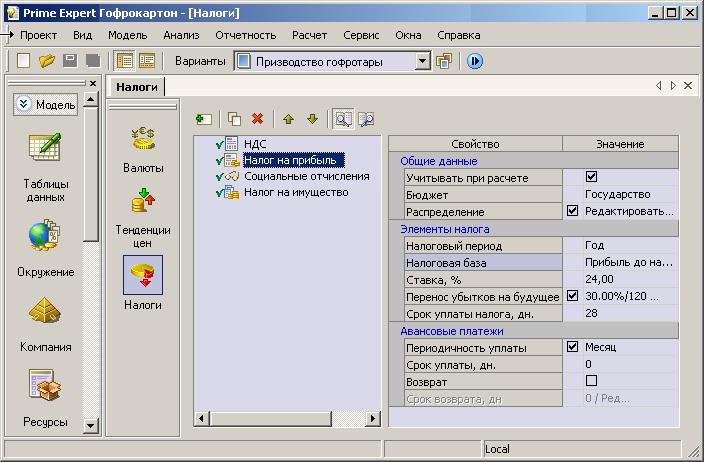
Task: Toggle the first magnifier view icon
Action: 343,119
